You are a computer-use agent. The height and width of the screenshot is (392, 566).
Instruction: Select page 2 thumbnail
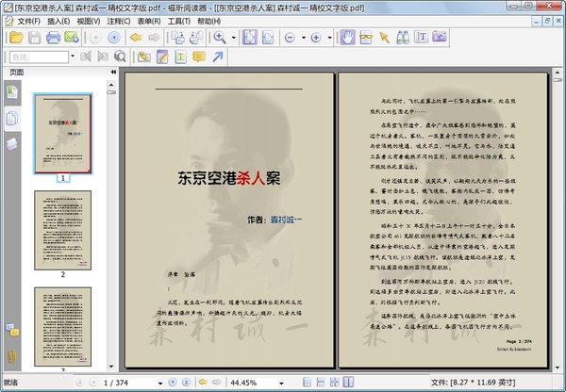click(63, 229)
